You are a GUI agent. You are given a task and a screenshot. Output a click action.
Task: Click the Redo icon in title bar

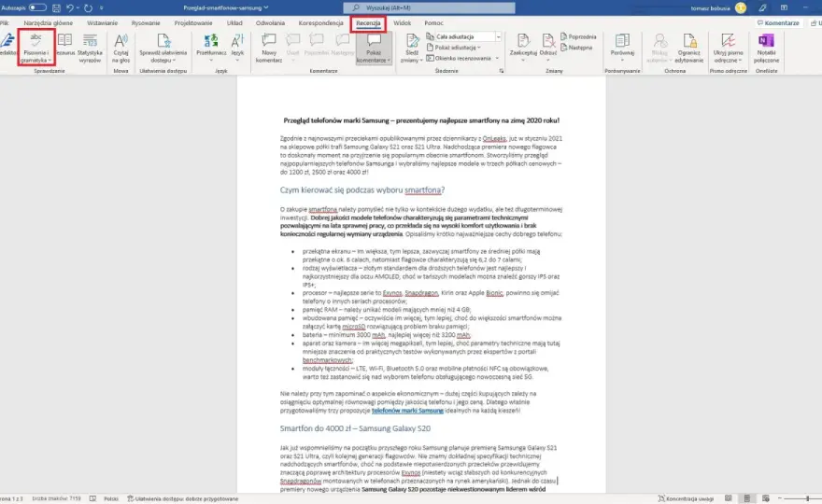88,7
